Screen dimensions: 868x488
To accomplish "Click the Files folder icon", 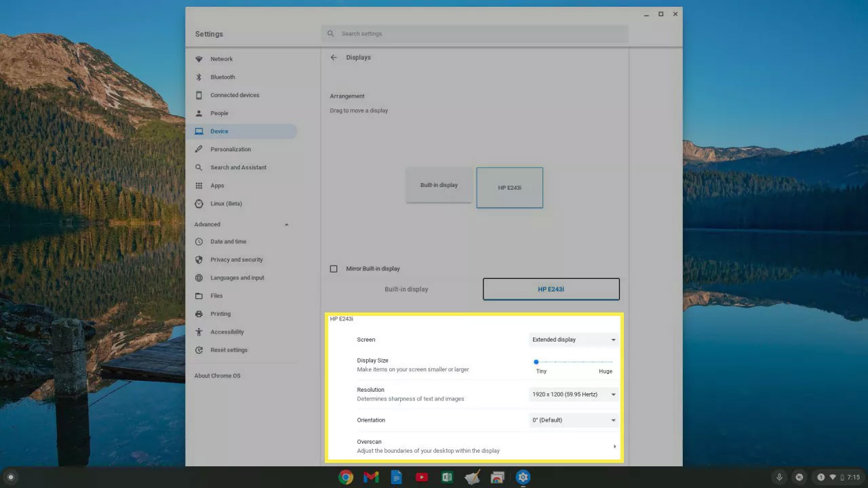I will tap(199, 296).
